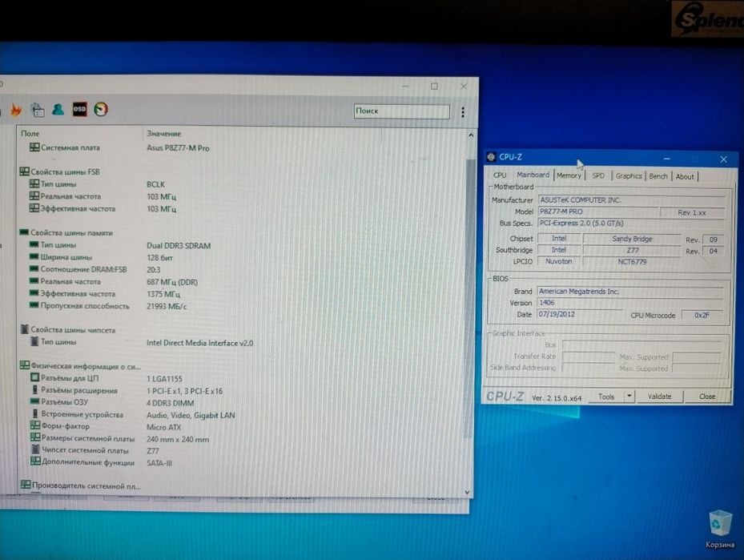Click the Close button in CPU-Z
Image resolution: width=744 pixels, height=560 pixels.
click(x=707, y=397)
